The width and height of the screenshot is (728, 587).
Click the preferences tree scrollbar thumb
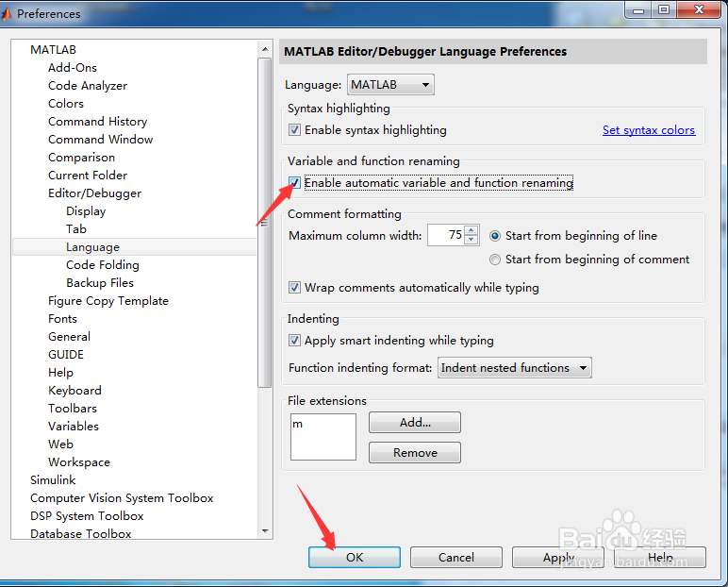point(265,223)
